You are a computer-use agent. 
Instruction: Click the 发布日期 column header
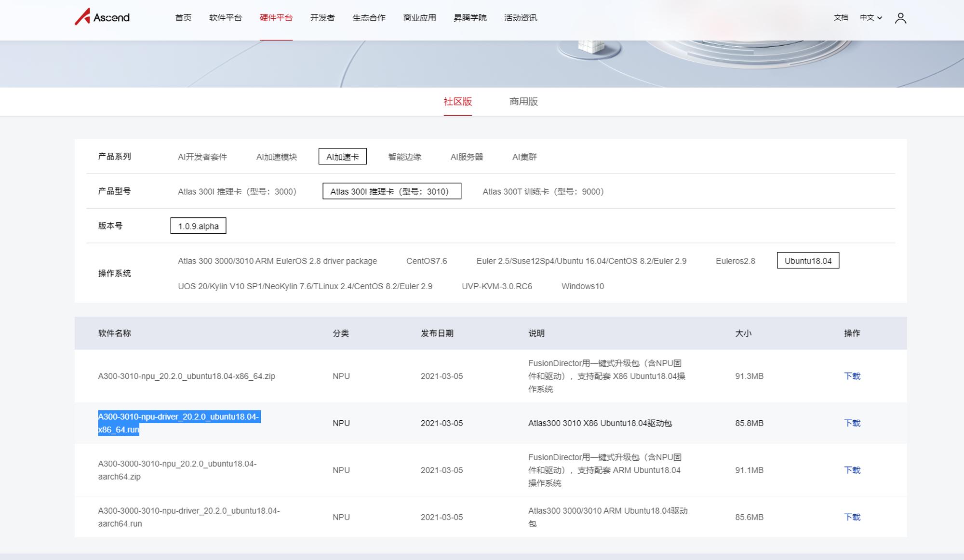(x=437, y=333)
